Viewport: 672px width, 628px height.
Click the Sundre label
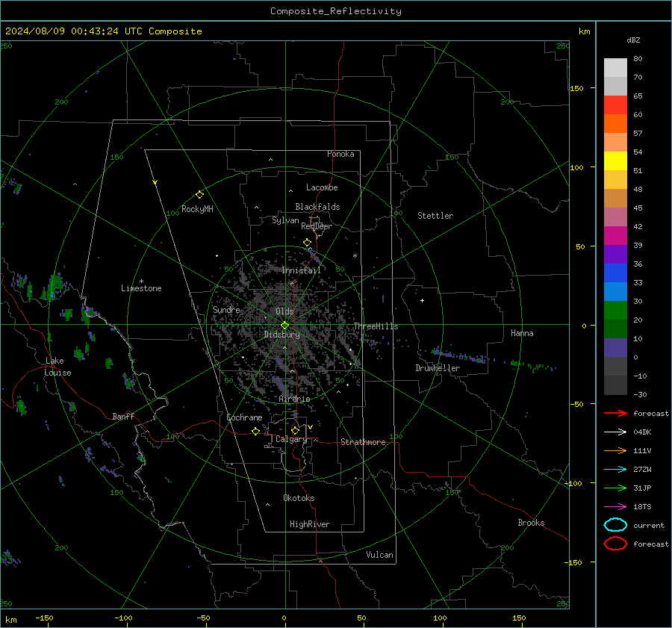(226, 309)
